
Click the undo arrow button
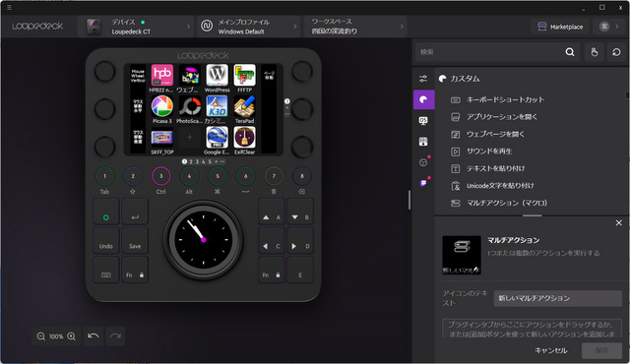point(94,336)
